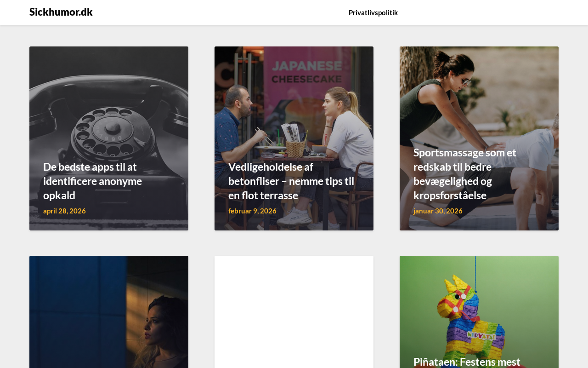Click the date januar 30, 2026
This screenshot has width=588, height=368.
pos(438,211)
